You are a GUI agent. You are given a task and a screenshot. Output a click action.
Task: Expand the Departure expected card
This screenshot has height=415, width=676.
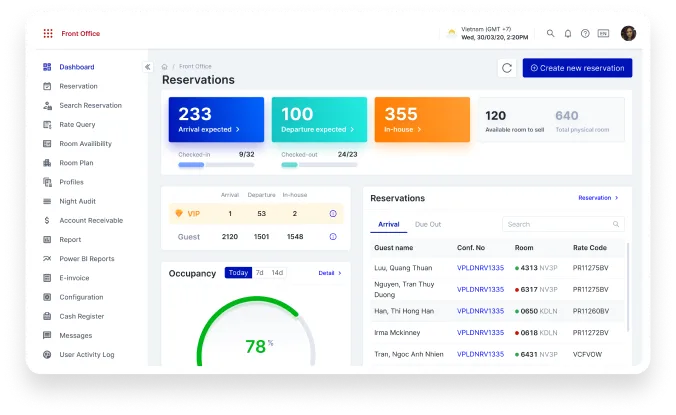319,119
